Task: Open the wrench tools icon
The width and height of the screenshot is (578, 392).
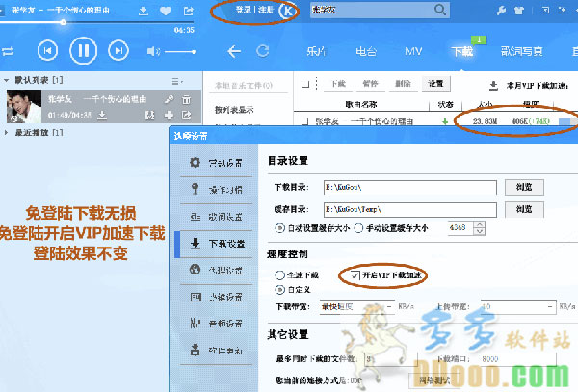Action: [x=501, y=11]
